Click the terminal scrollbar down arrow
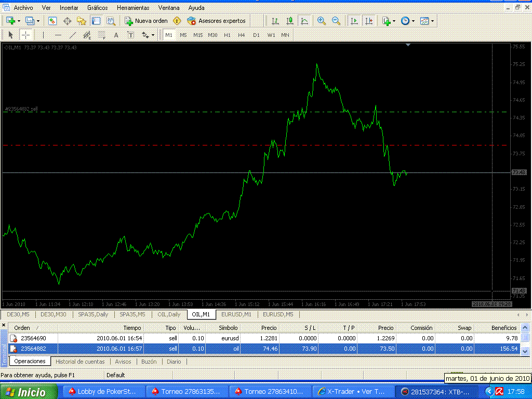Image resolution: width=532 pixels, height=399 pixels. pos(525,351)
